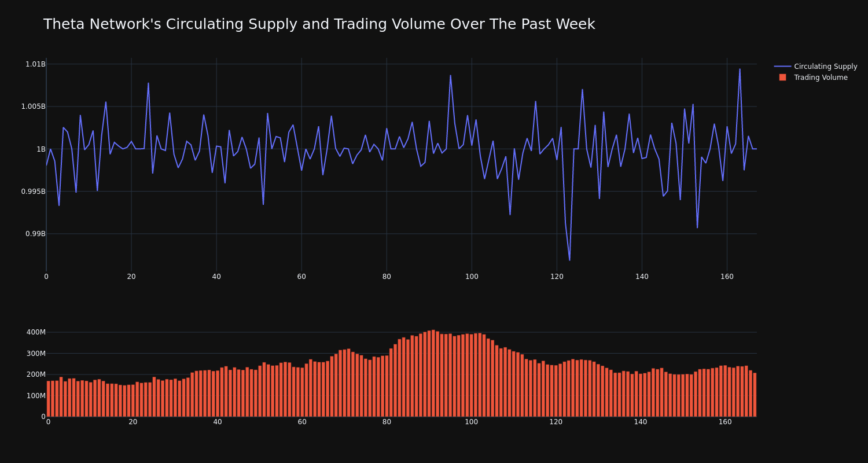This screenshot has height=463, width=868.
Task: Click the supply line's highest peak near 163
Action: pyautogui.click(x=740, y=69)
